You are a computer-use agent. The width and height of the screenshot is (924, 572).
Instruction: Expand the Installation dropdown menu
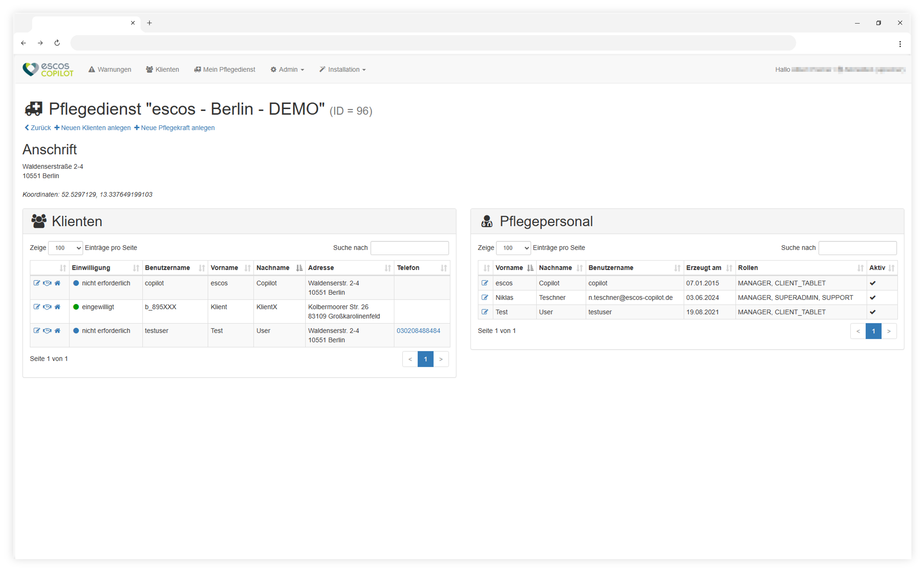[x=342, y=70]
